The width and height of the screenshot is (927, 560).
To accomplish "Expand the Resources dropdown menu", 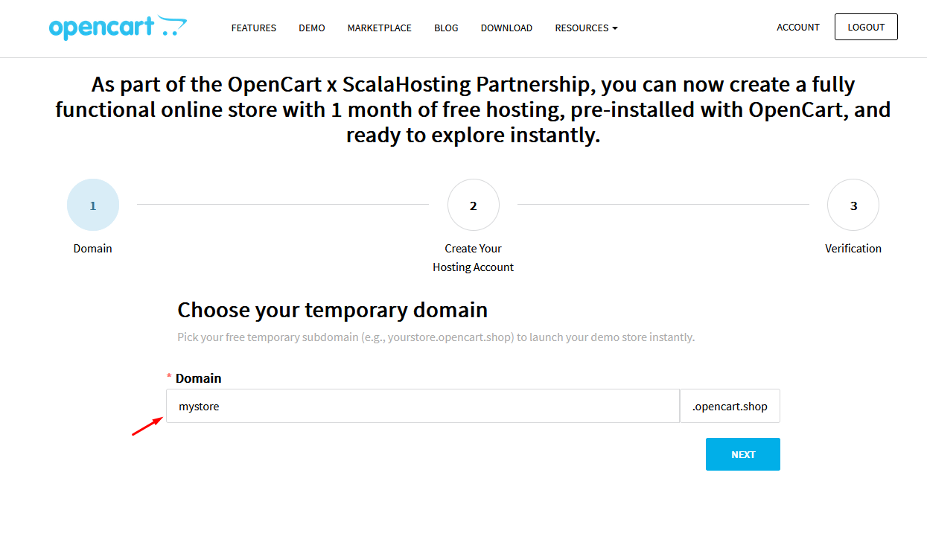I will [586, 28].
